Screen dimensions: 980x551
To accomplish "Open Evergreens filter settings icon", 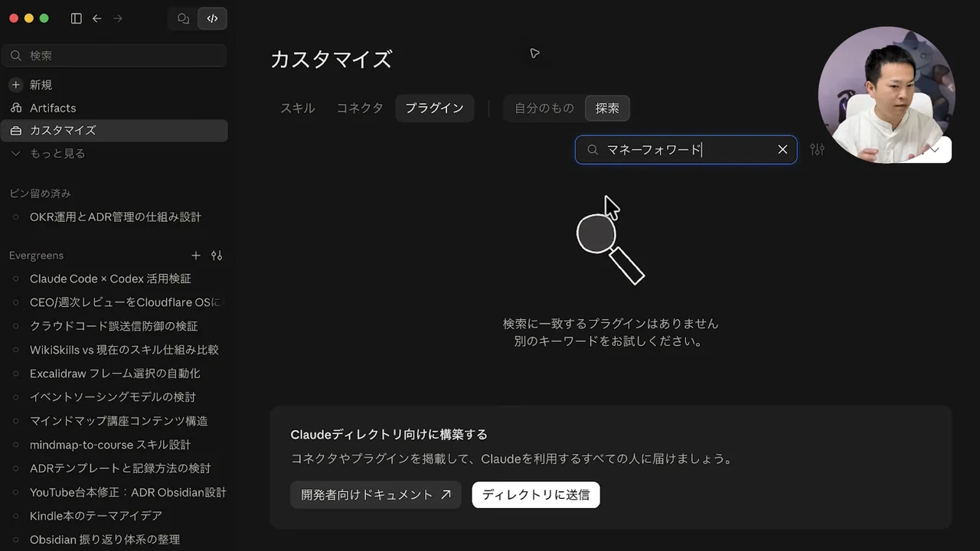I will click(217, 256).
